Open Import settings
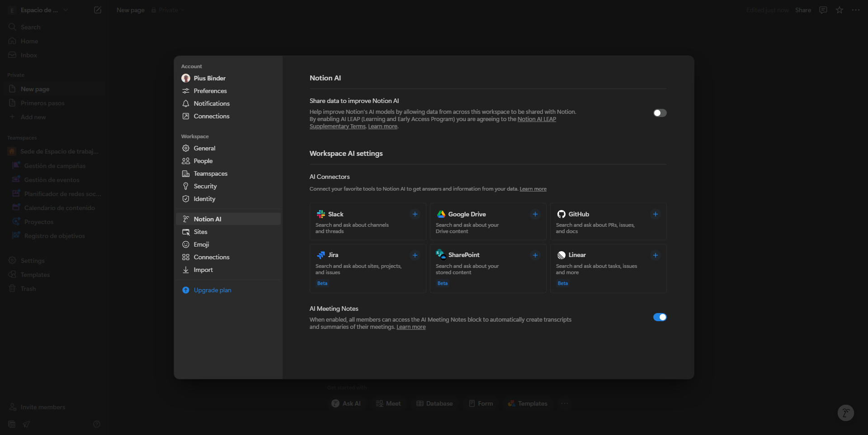Screen dimensions: 868x435 (x=228, y=270)
